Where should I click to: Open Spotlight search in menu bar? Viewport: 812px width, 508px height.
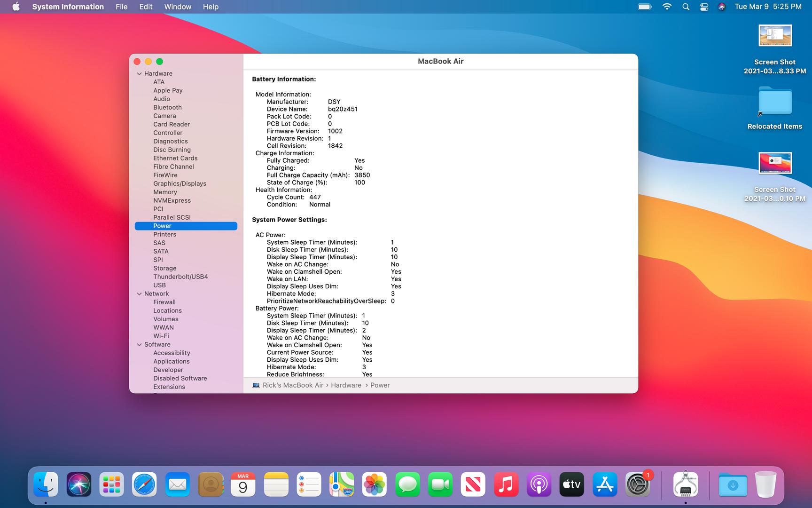686,7
